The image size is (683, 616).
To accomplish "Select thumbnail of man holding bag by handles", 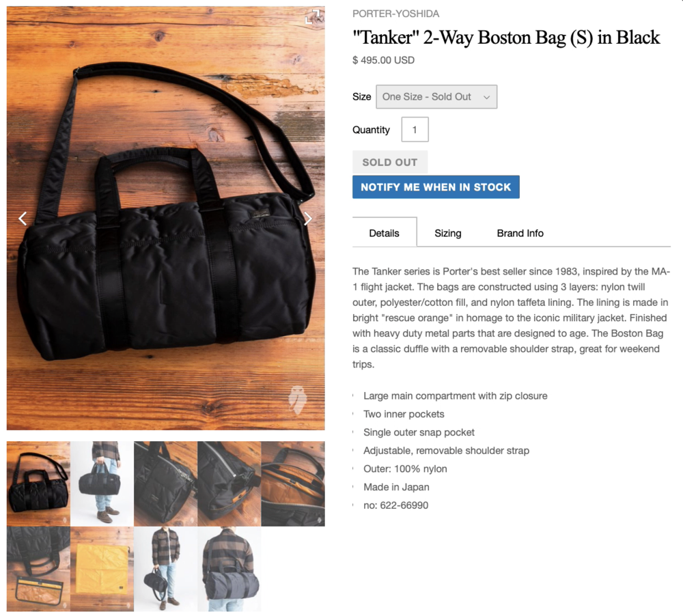I will pos(102,484).
